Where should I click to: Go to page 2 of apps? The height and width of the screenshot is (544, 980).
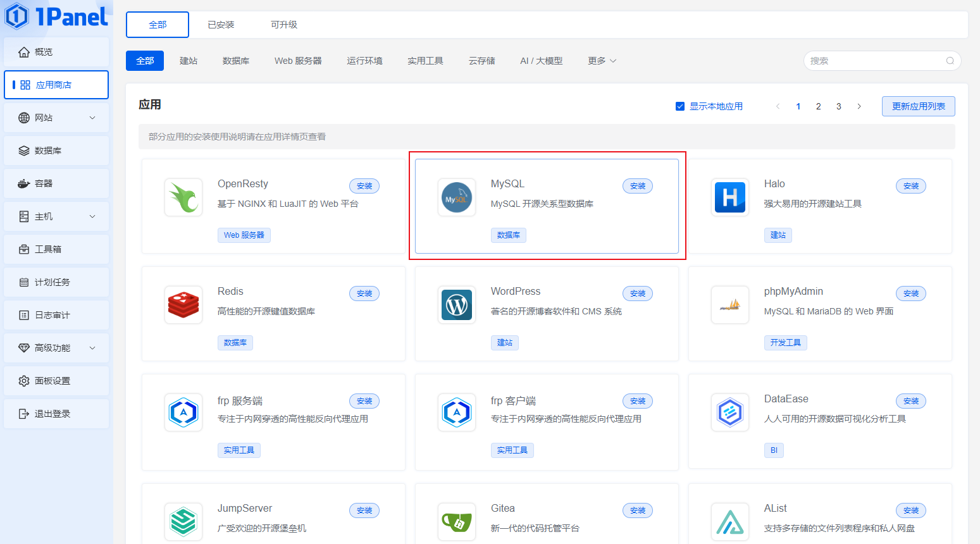[x=818, y=106]
